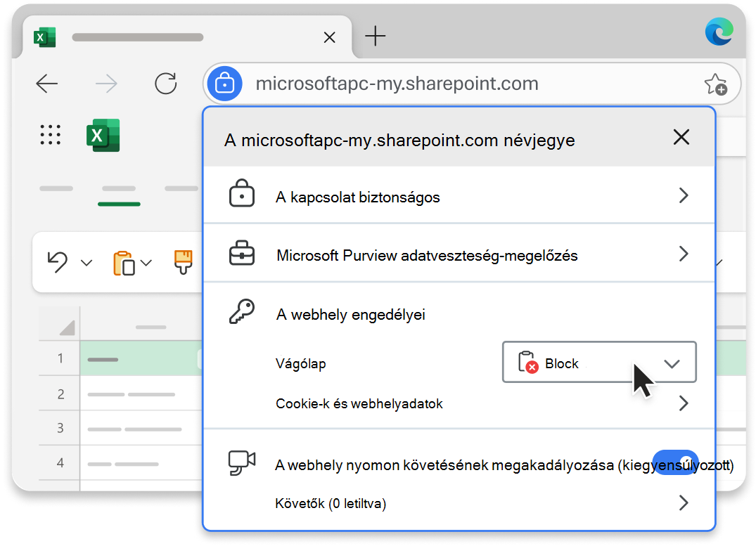Click the Select All corner of the spreadsheet
The image size is (756, 546).
click(67, 327)
